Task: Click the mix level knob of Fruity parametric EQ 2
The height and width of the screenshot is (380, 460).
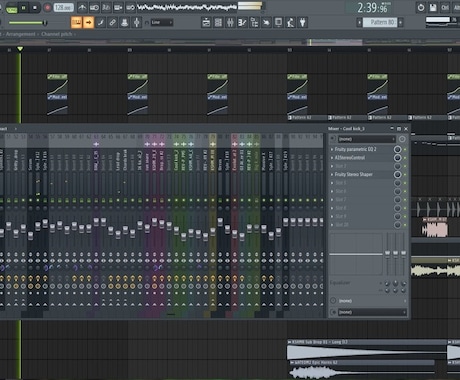Action: click(397, 149)
